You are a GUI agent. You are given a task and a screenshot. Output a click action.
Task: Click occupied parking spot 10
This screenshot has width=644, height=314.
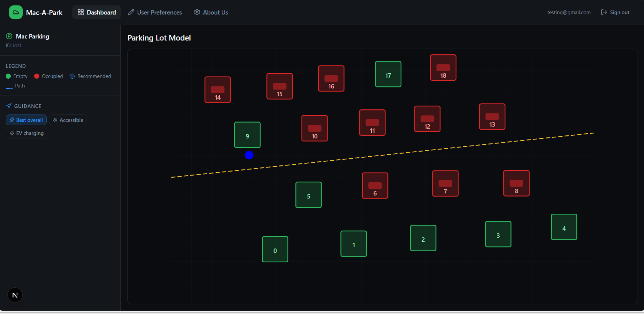point(315,128)
